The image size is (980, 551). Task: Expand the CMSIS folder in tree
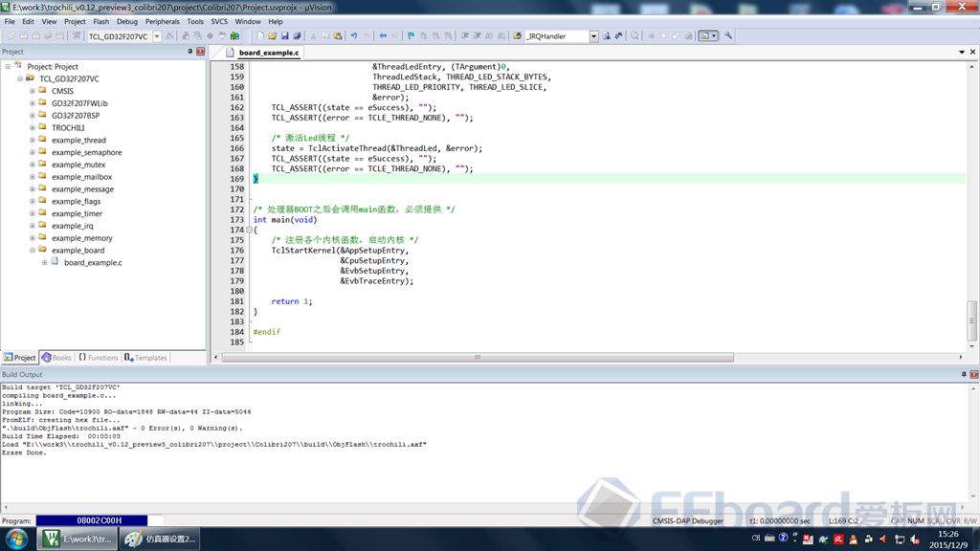[x=32, y=91]
